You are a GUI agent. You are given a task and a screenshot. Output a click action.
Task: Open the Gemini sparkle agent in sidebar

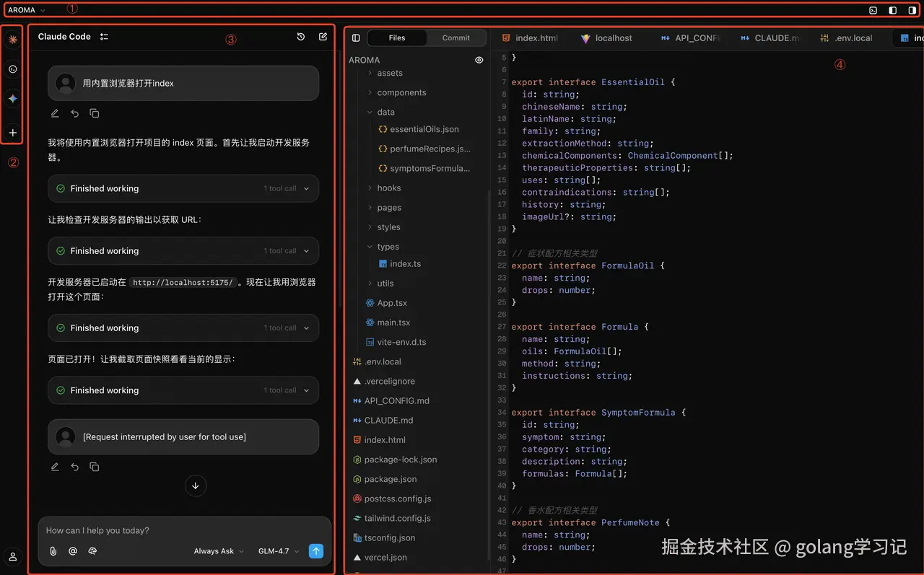click(12, 99)
